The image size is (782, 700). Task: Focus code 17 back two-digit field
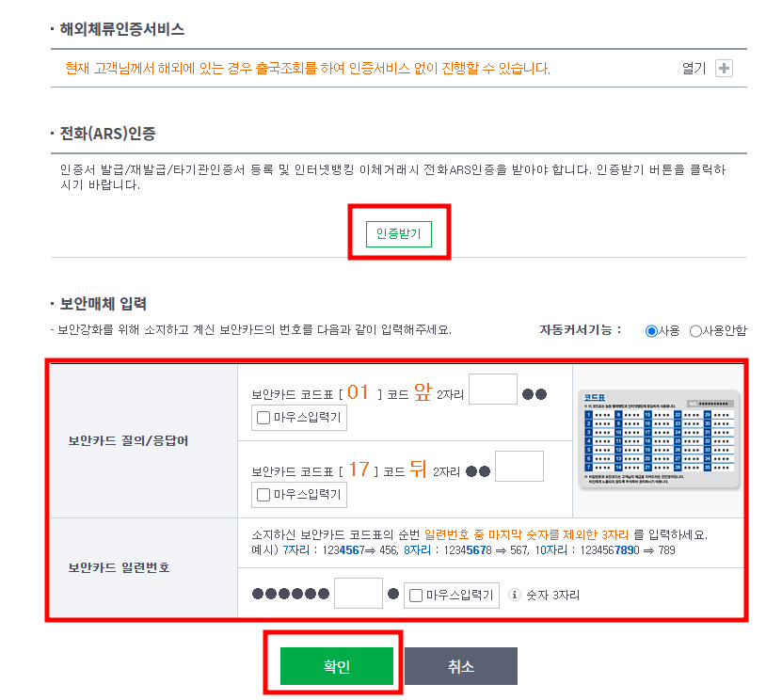coord(519,466)
